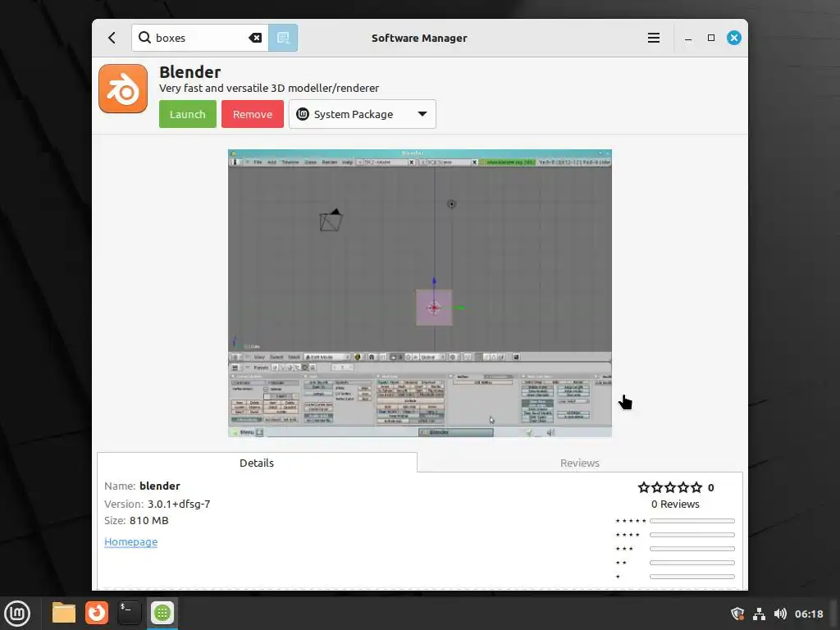
Task: Toggle the search in descriptions button
Action: 283,38
